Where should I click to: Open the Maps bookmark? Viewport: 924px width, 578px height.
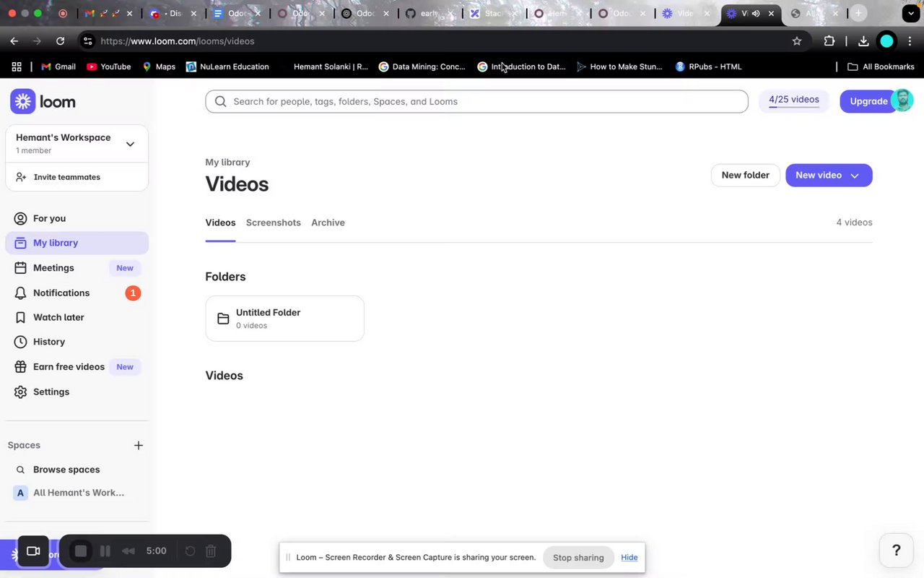(159, 66)
